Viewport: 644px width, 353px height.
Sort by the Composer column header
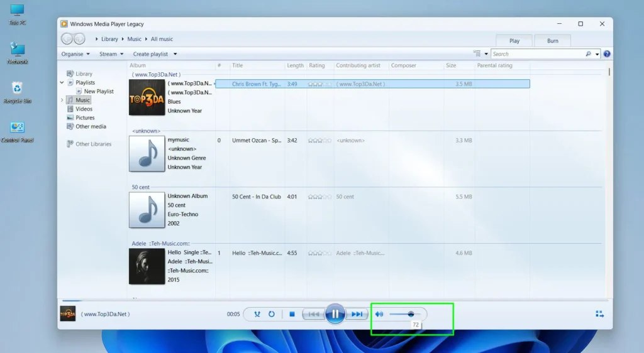point(403,65)
